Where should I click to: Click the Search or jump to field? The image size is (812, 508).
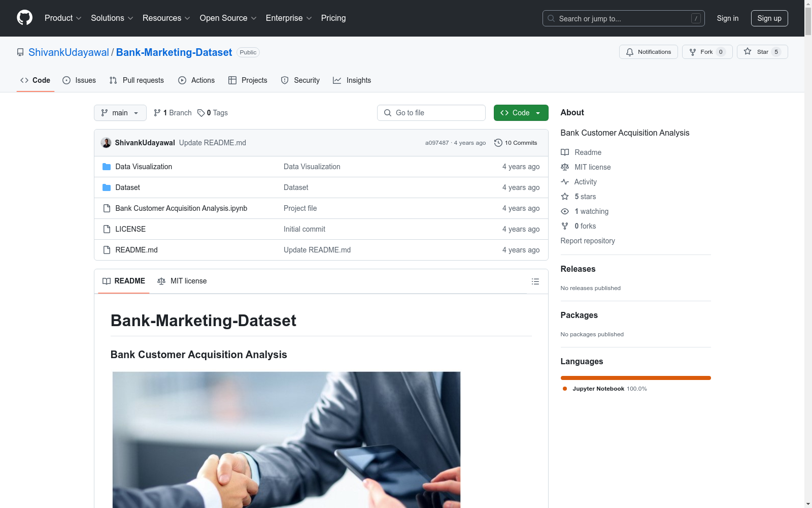[x=624, y=18]
